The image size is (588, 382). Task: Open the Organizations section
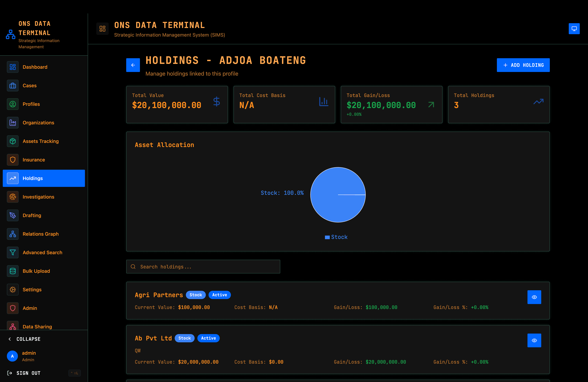click(38, 122)
